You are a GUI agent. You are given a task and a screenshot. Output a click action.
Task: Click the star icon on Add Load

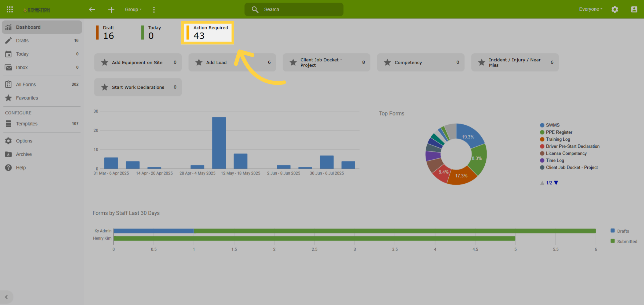tap(199, 62)
